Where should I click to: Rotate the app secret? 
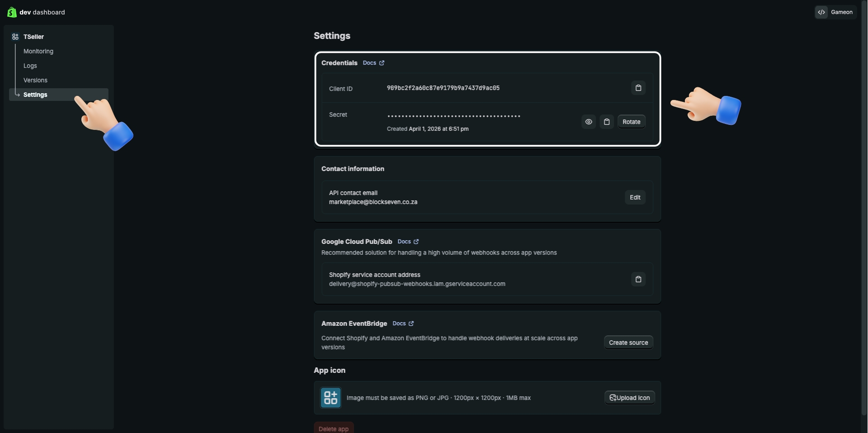[x=631, y=122]
